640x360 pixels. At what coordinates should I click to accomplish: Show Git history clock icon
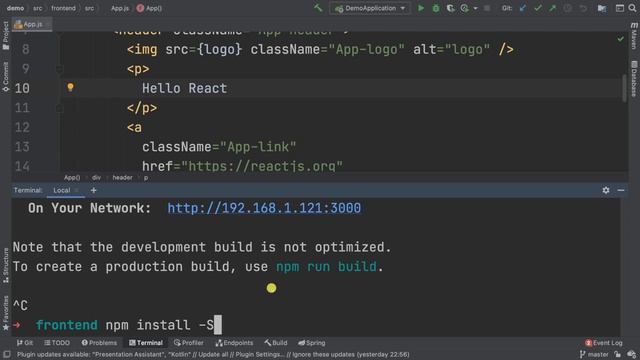(567, 8)
